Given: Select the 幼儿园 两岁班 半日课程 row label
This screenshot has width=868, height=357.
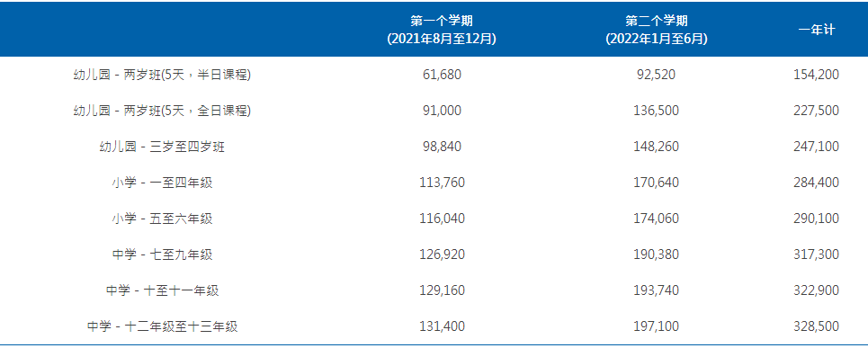Looking at the screenshot, I should (x=162, y=75).
